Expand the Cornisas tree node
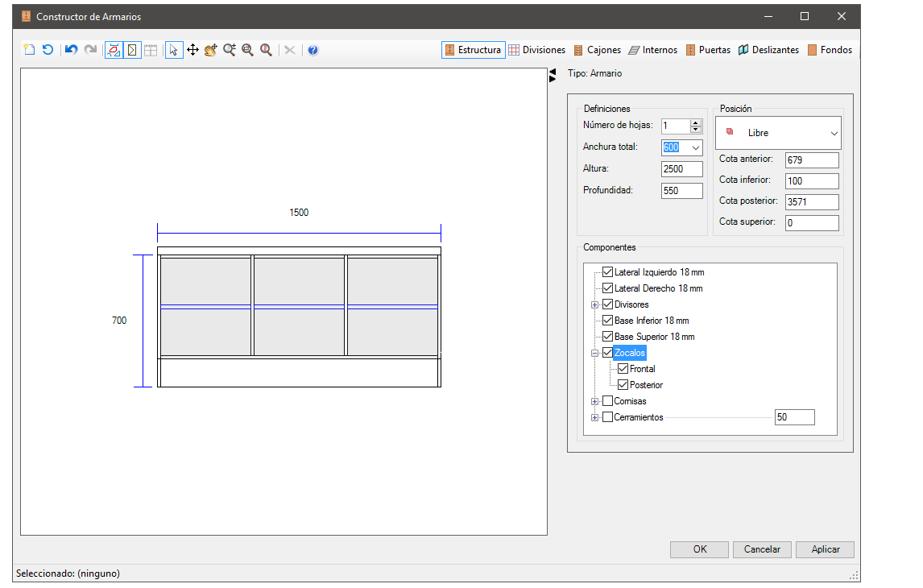This screenshot has height=588, width=923. click(595, 401)
